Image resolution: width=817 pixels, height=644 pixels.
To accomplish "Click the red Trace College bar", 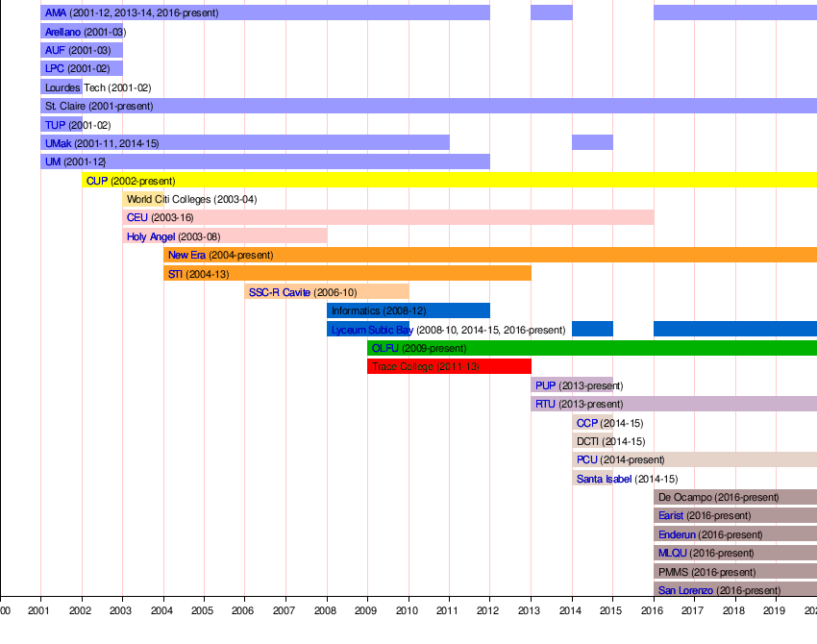I will [449, 366].
